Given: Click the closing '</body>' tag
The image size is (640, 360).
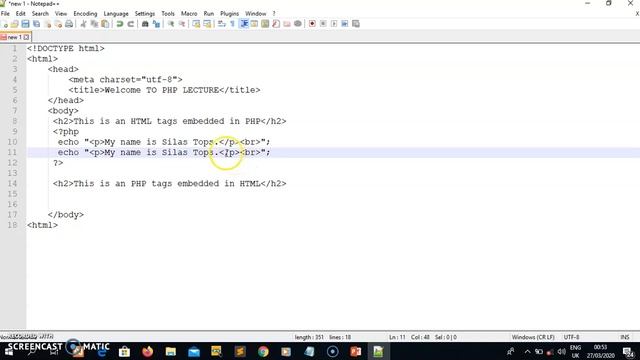Looking at the screenshot, I should pyautogui.click(x=66, y=215).
